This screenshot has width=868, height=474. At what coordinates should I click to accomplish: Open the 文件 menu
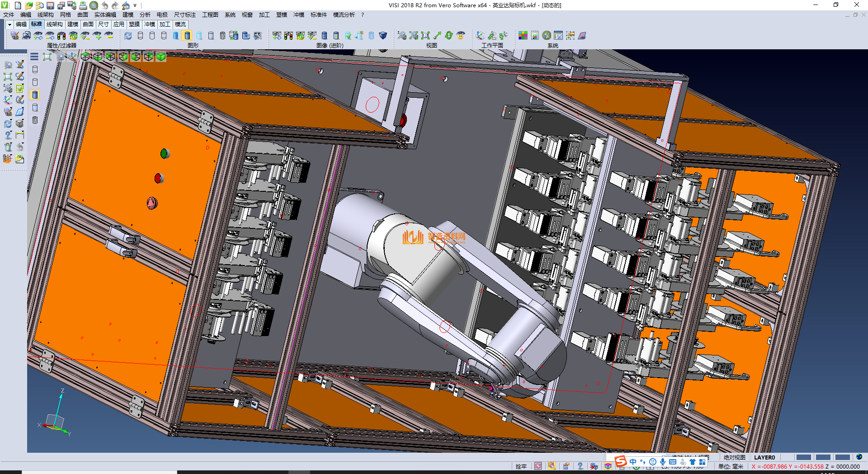pyautogui.click(x=9, y=15)
